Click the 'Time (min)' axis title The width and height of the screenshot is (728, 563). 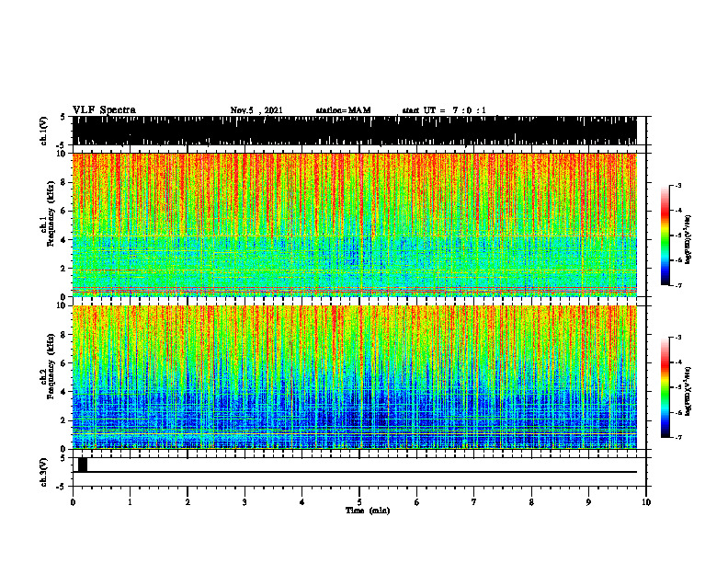[368, 511]
